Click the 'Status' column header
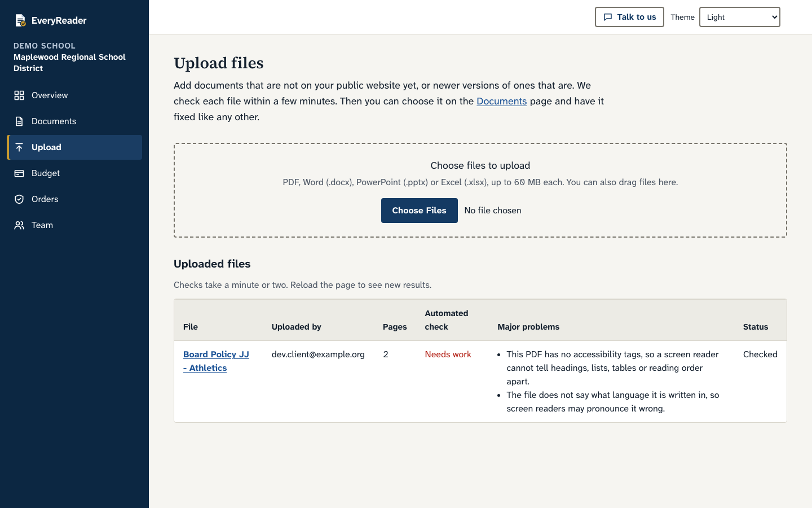The image size is (812, 508). click(756, 327)
